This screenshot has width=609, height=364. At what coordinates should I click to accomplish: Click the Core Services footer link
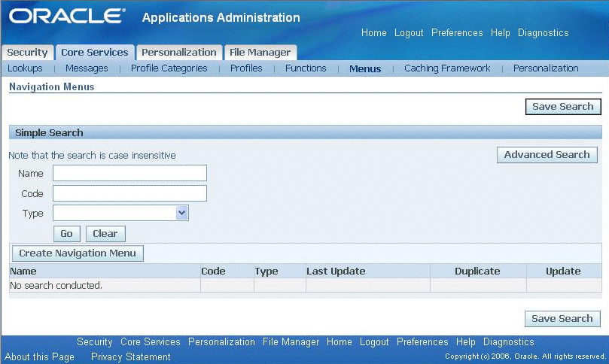click(x=151, y=342)
